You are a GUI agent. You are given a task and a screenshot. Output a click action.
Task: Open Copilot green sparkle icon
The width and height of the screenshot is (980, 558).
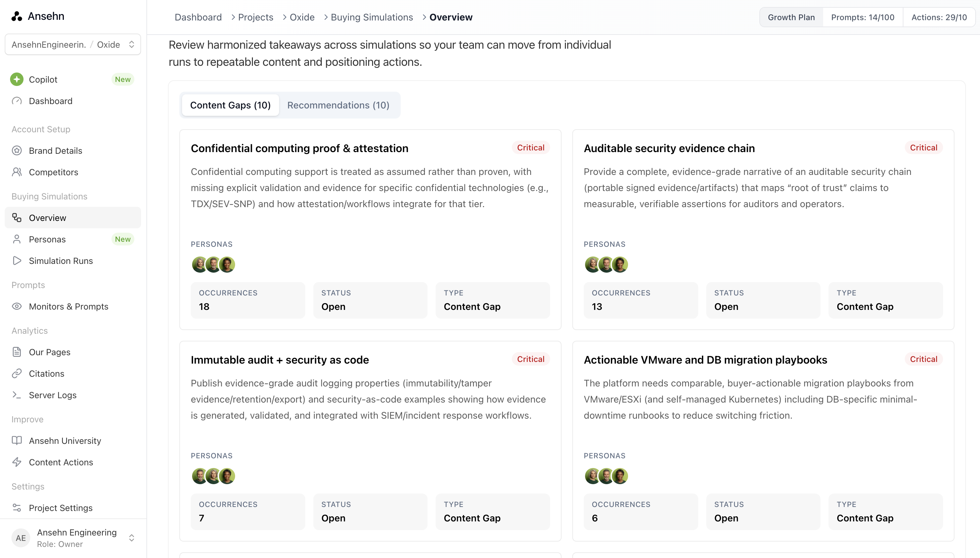(x=16, y=79)
